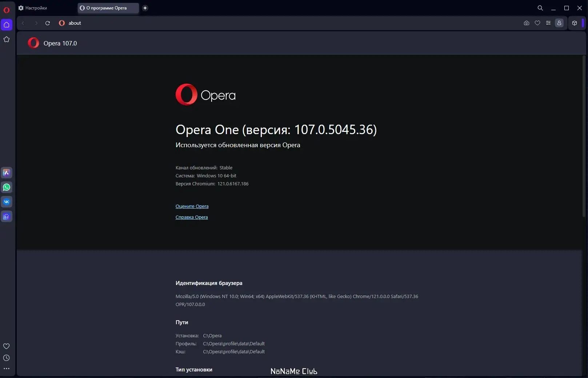Go forward to the next page

click(x=36, y=23)
